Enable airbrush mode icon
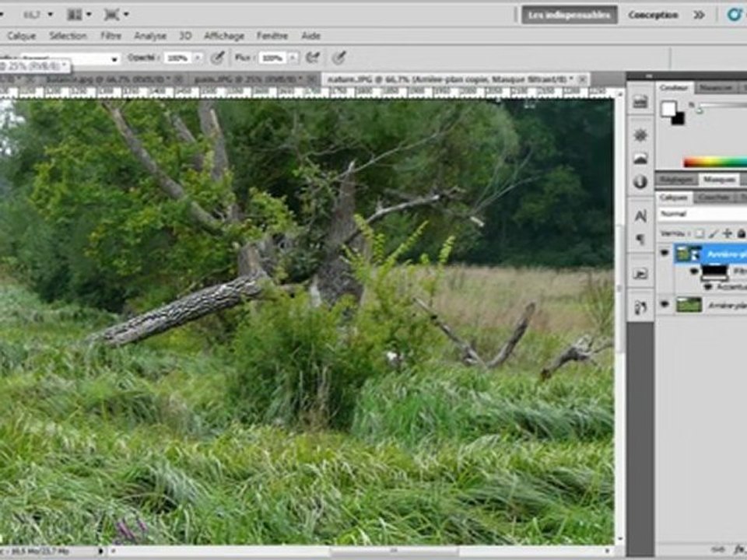Image resolution: width=747 pixels, height=560 pixels. click(313, 58)
